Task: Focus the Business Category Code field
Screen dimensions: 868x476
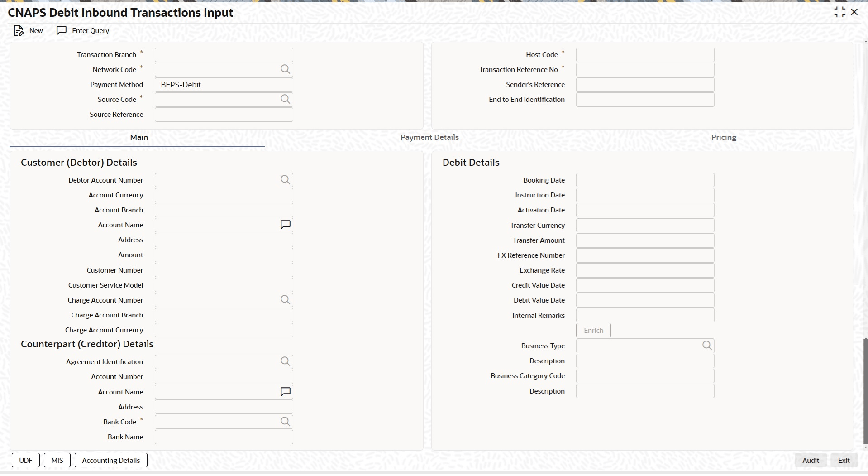Action: click(645, 376)
